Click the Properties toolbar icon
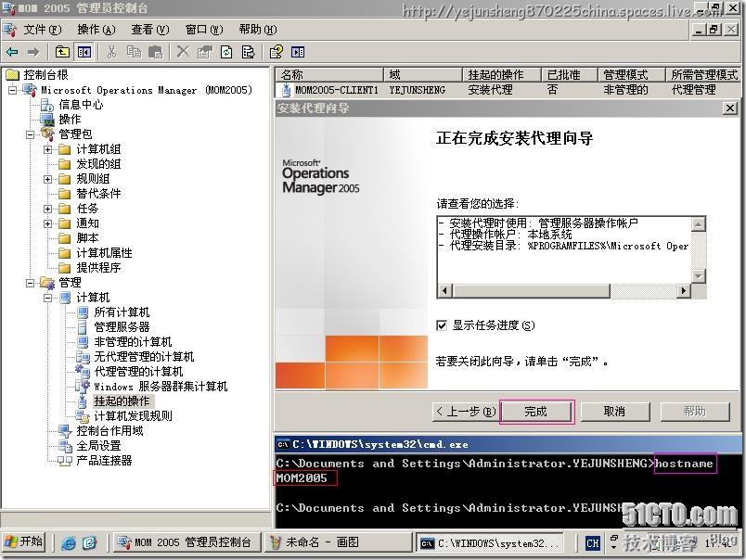The image size is (746, 560). 204,52
